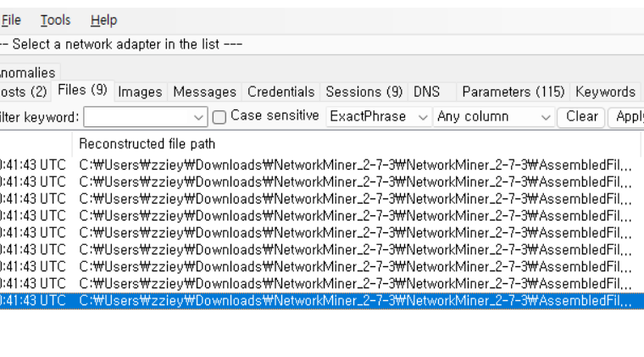Viewport: 644px width, 357px height.
Task: Click the Clear filter button
Action: (x=581, y=117)
